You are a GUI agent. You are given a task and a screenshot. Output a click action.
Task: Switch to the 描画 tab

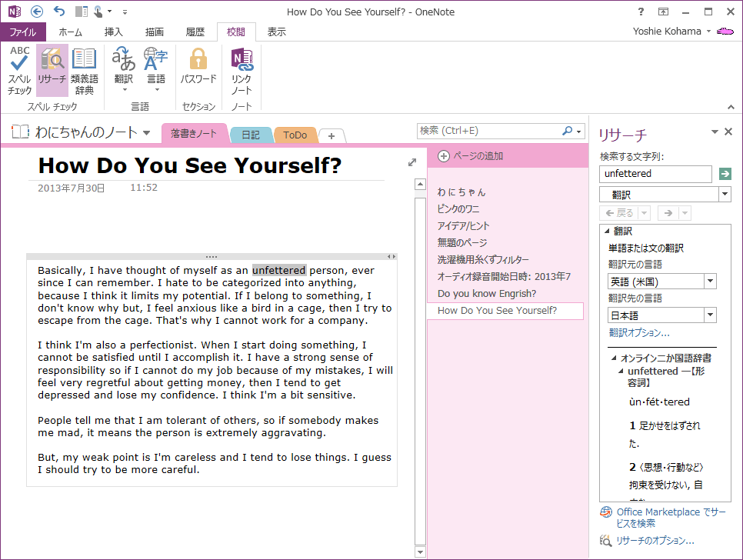155,32
